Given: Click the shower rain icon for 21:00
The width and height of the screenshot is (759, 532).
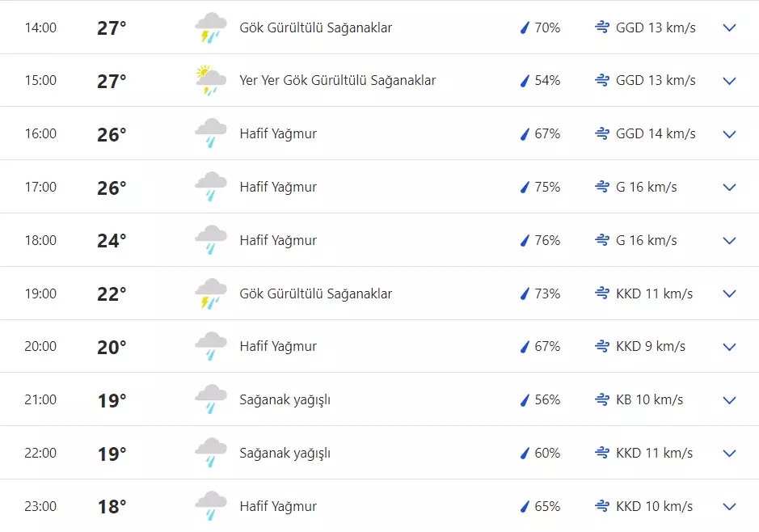Looking at the screenshot, I should tap(210, 399).
